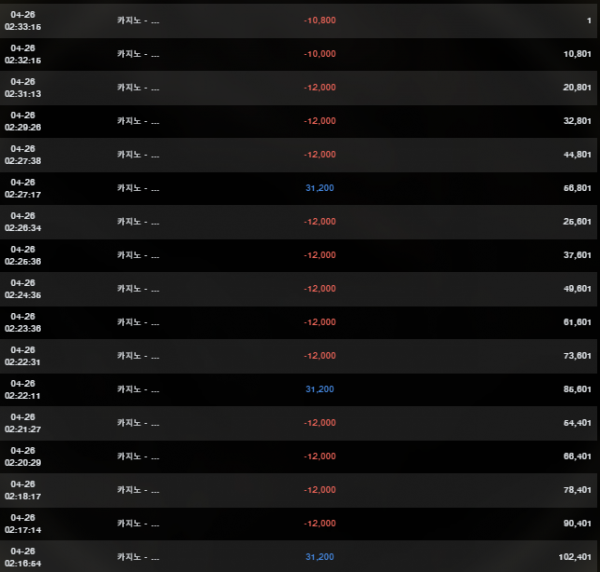Viewport: 600px width, 572px height.
Task: Open the 카지노 description in the 02:18:17 row
Action: click(x=138, y=490)
